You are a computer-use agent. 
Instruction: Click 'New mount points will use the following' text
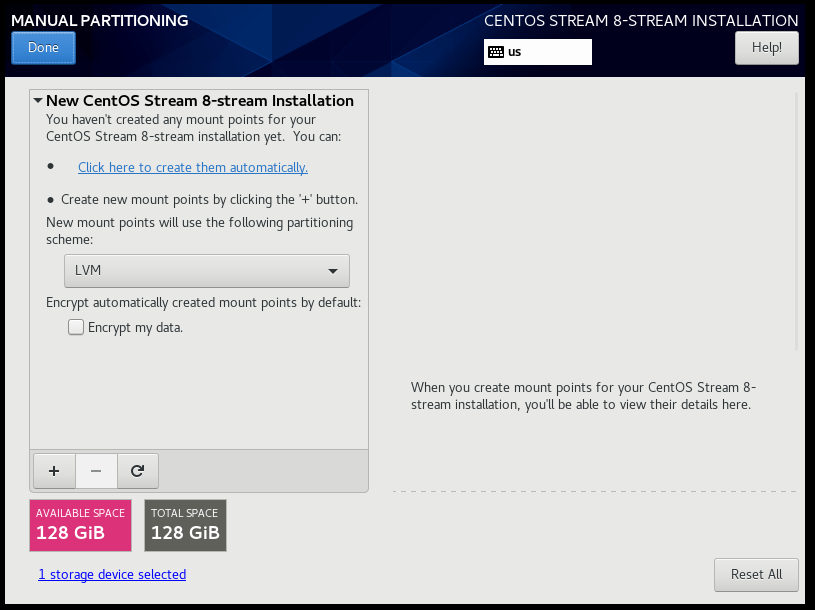[x=200, y=231]
